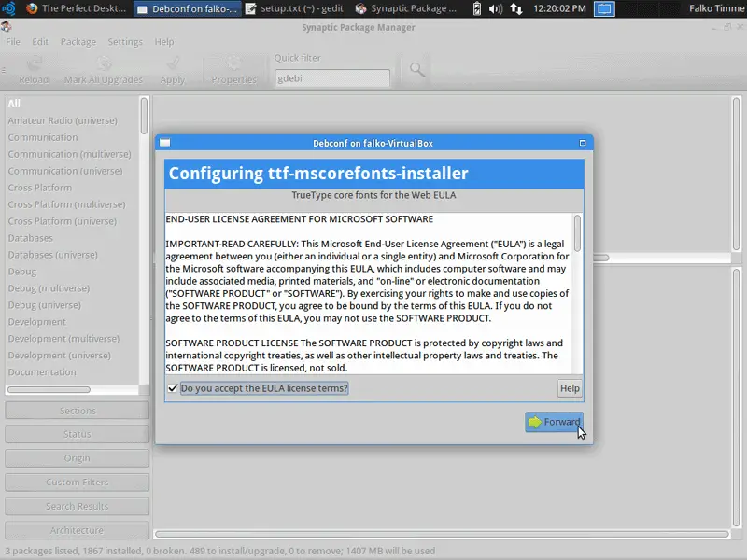Select Debug (universe) section

pyautogui.click(x=44, y=305)
